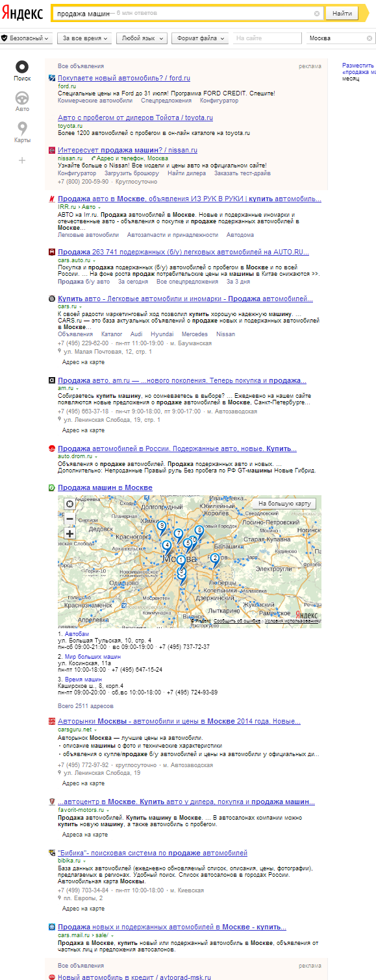376x980 pixels.
Task: Open the Любой язык dropdown
Action: tap(142, 38)
